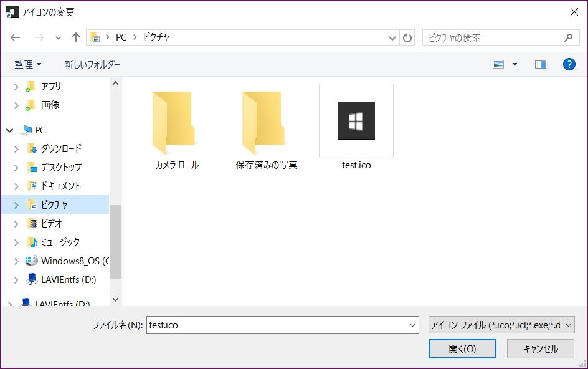The width and height of the screenshot is (588, 369).
Task: Select アプリ folder in the tree
Action: coord(51,87)
